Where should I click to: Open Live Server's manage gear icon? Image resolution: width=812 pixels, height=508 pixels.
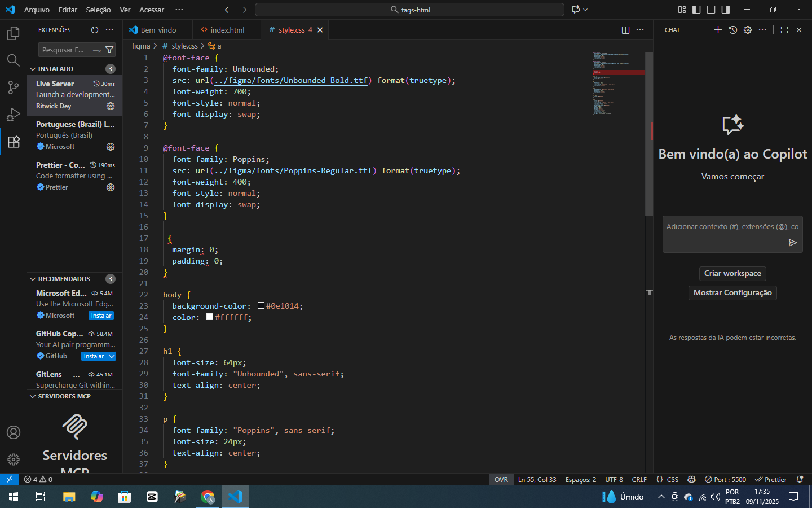(111, 106)
